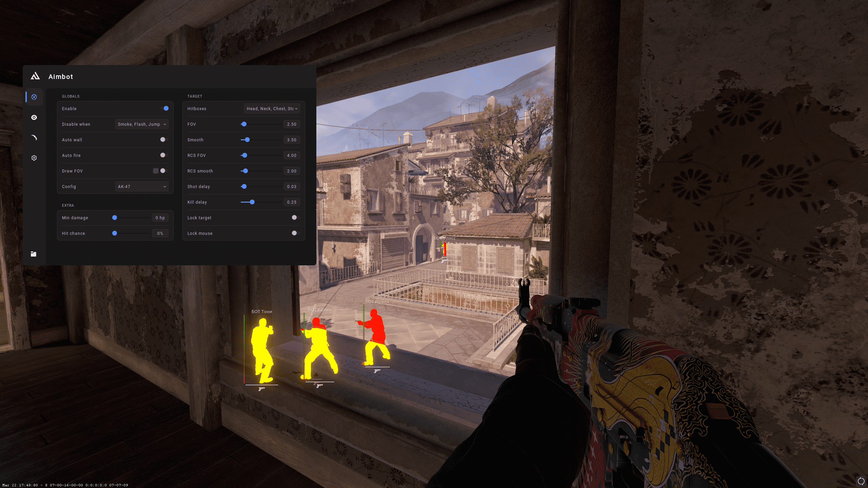Screen dimensions: 868x488
Task: Click the Aimbot settings icon in sidebar
Action: 34,97
